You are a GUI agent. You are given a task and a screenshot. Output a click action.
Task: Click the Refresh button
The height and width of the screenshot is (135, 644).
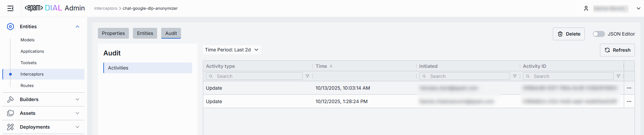point(617,50)
